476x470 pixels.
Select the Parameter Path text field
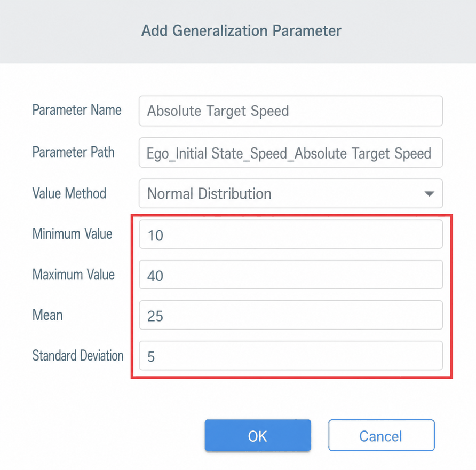(x=290, y=153)
